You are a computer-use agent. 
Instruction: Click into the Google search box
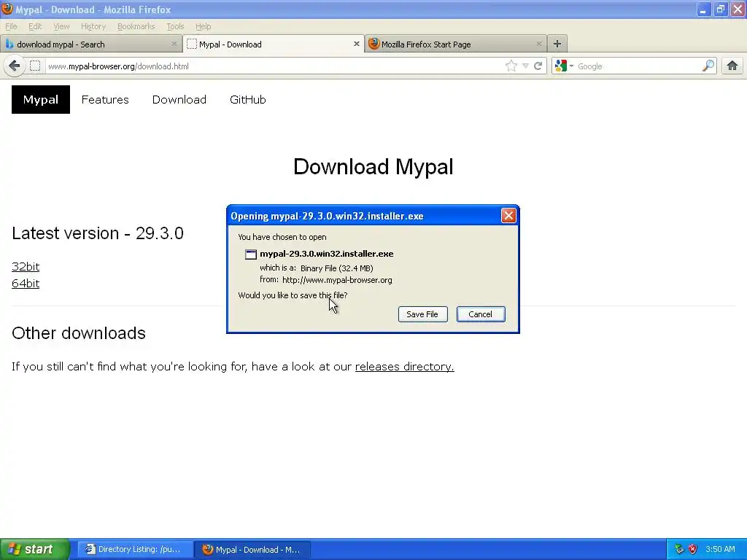tap(638, 66)
